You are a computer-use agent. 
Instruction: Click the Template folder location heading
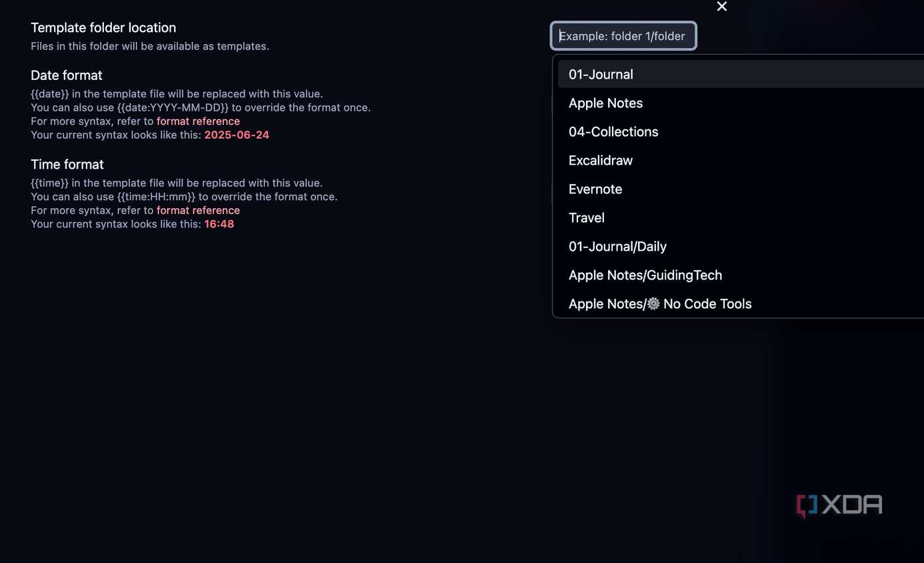click(x=103, y=27)
